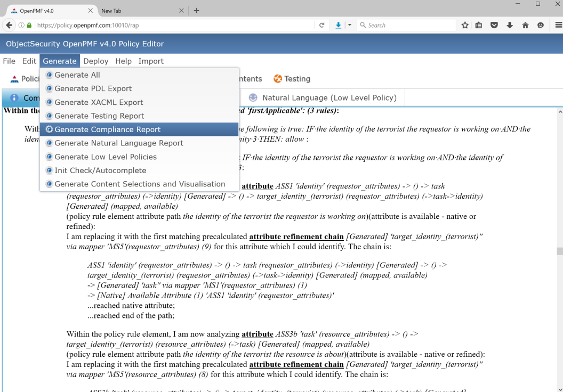
Task: Select Generate Content Selections and Visualisation
Action: point(139,184)
